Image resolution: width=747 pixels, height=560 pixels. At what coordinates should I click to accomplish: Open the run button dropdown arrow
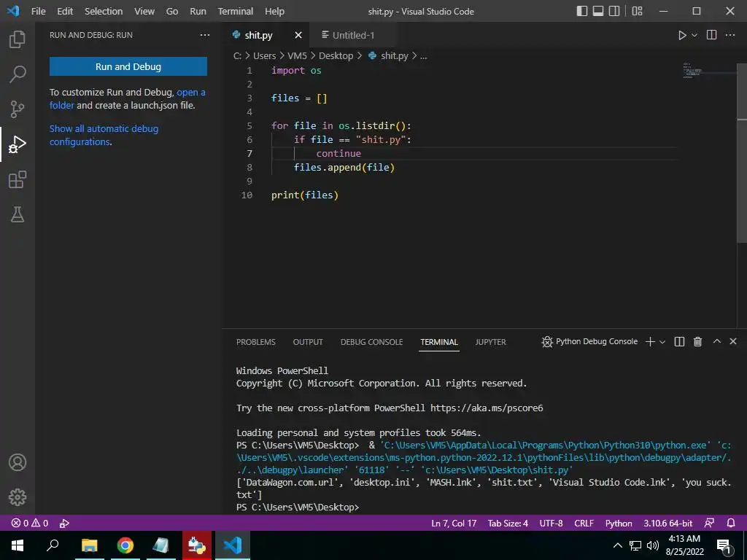pos(694,35)
